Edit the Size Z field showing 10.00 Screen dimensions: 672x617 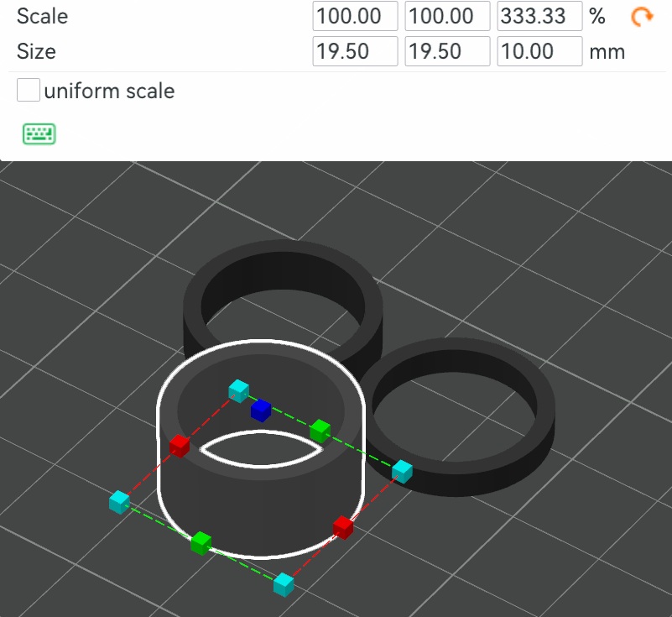[539, 51]
